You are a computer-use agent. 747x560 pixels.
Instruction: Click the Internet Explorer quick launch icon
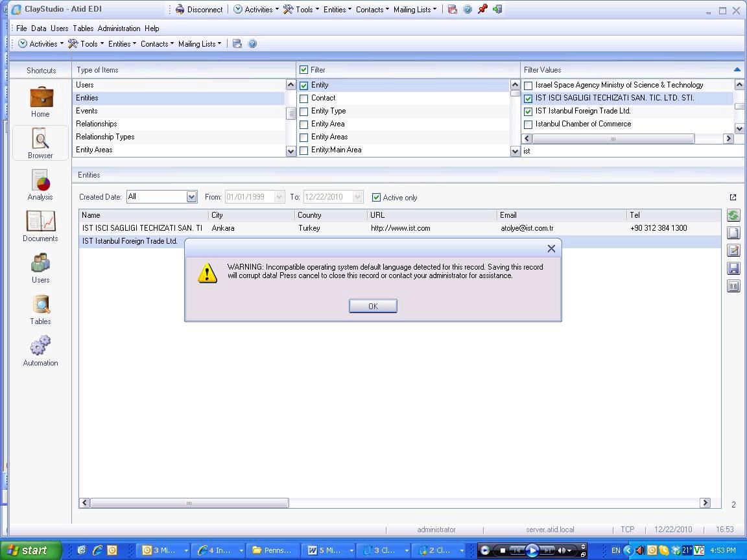[x=97, y=550]
